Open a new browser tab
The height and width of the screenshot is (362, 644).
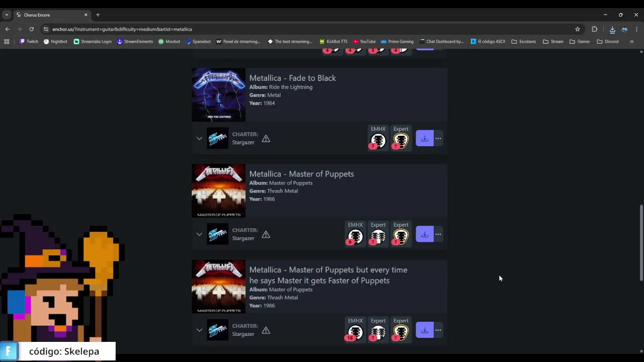(x=98, y=15)
